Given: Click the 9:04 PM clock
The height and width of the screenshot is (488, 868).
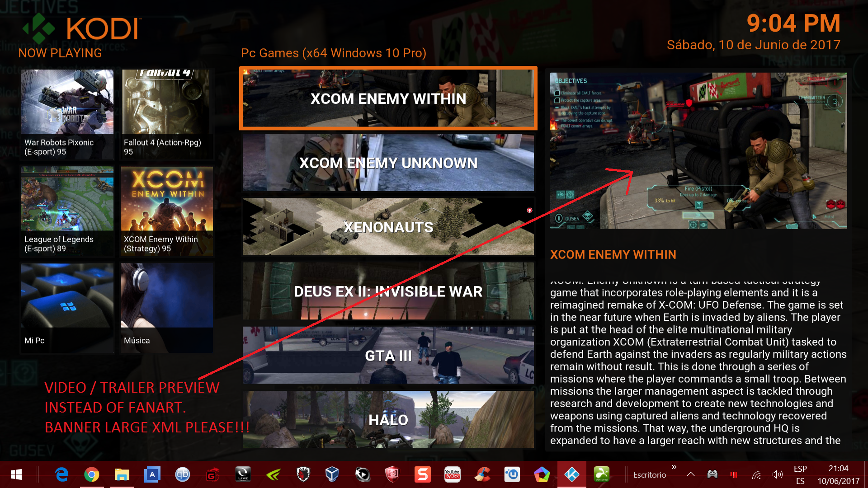Looking at the screenshot, I should pos(793,23).
